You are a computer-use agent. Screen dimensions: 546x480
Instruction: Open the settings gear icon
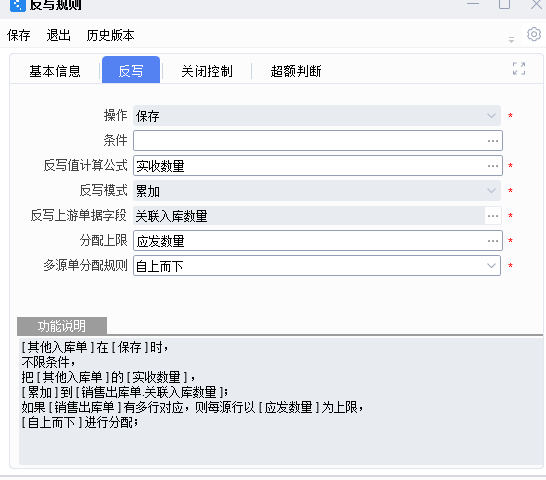533,34
